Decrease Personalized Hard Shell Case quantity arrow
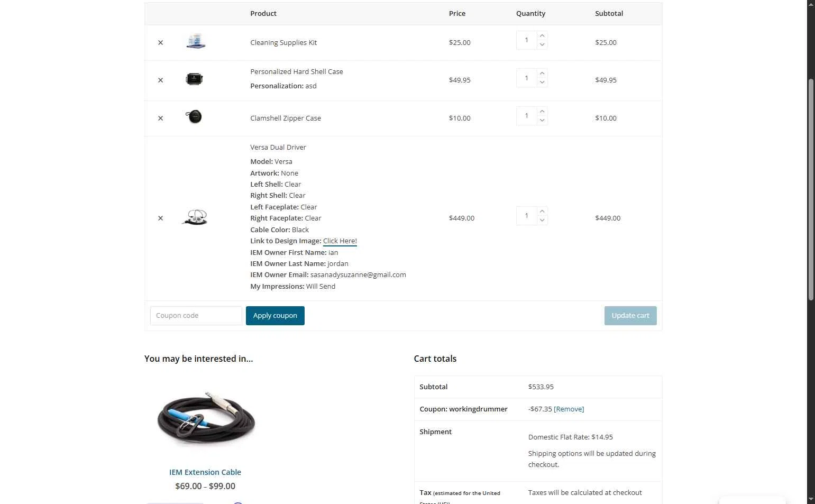The height and width of the screenshot is (504, 815). tap(542, 83)
